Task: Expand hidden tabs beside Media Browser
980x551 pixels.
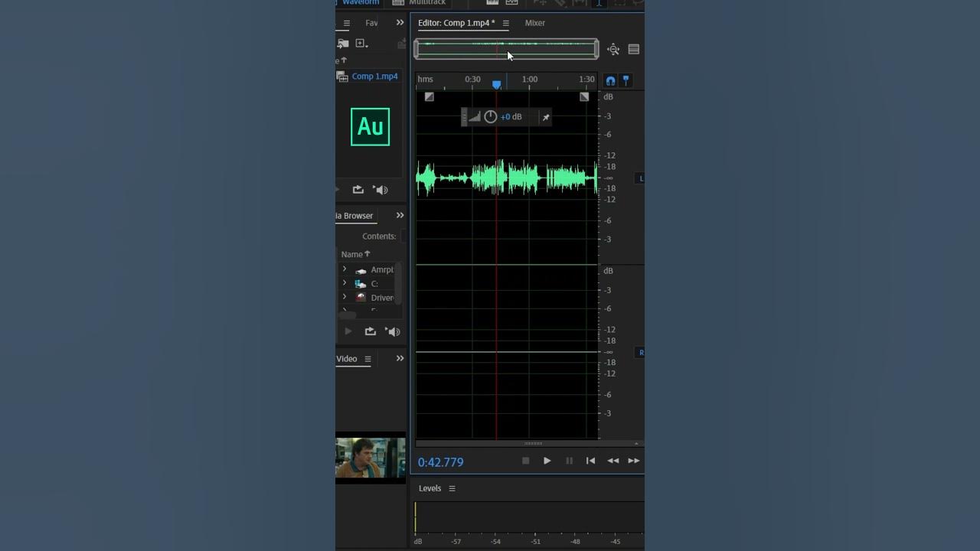Action: coord(400,216)
